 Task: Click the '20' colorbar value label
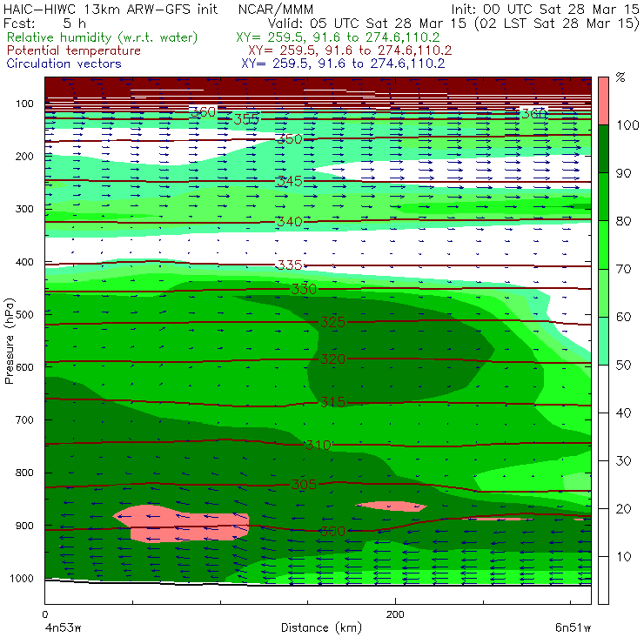tap(623, 509)
